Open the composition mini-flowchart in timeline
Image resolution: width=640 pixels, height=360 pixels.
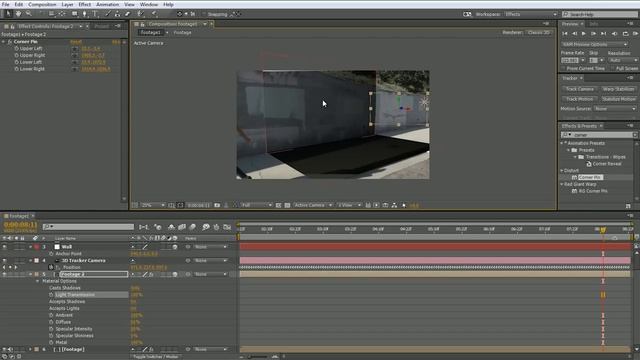point(143,227)
